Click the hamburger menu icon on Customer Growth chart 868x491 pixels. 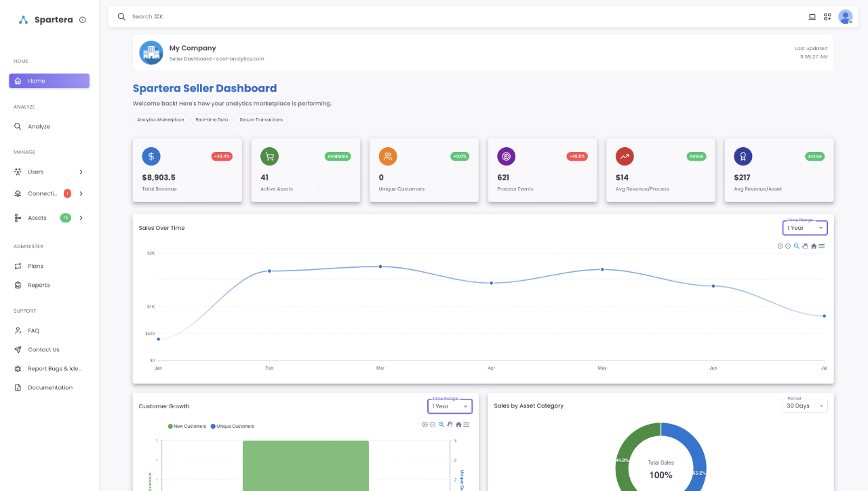[x=467, y=424]
